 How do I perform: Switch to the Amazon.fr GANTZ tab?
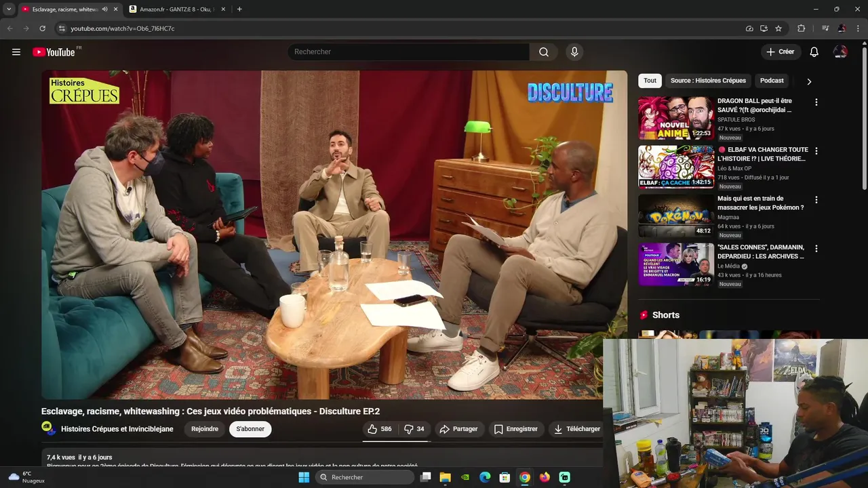pos(178,9)
